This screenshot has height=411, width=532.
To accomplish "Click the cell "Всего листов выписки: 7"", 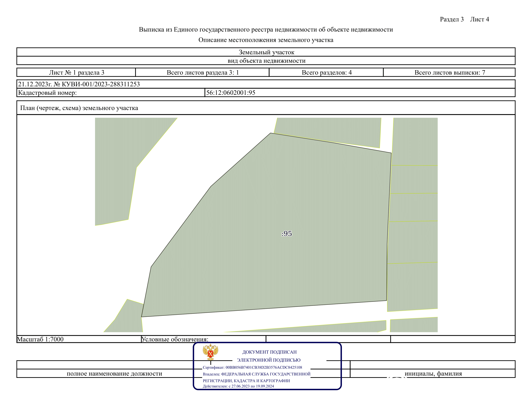I will pyautogui.click(x=450, y=72).
